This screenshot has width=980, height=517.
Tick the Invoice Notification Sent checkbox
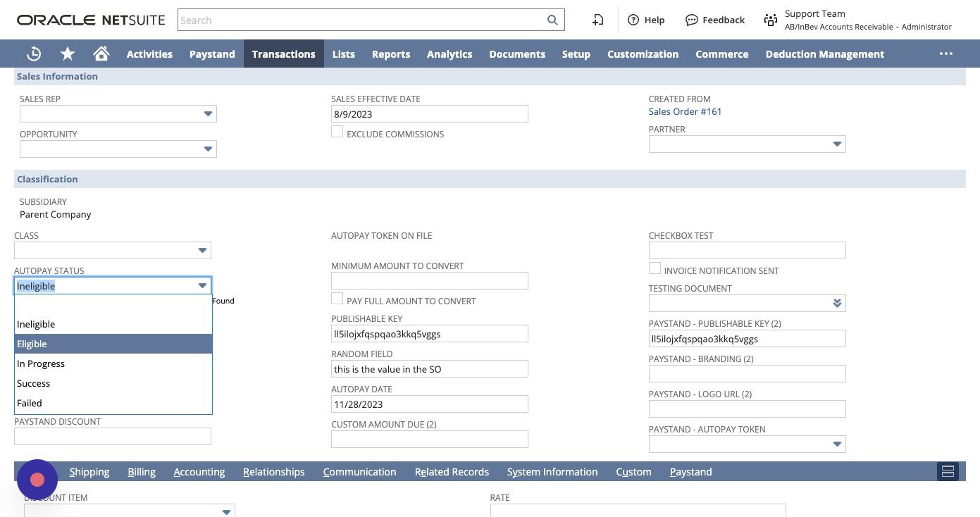(x=655, y=268)
